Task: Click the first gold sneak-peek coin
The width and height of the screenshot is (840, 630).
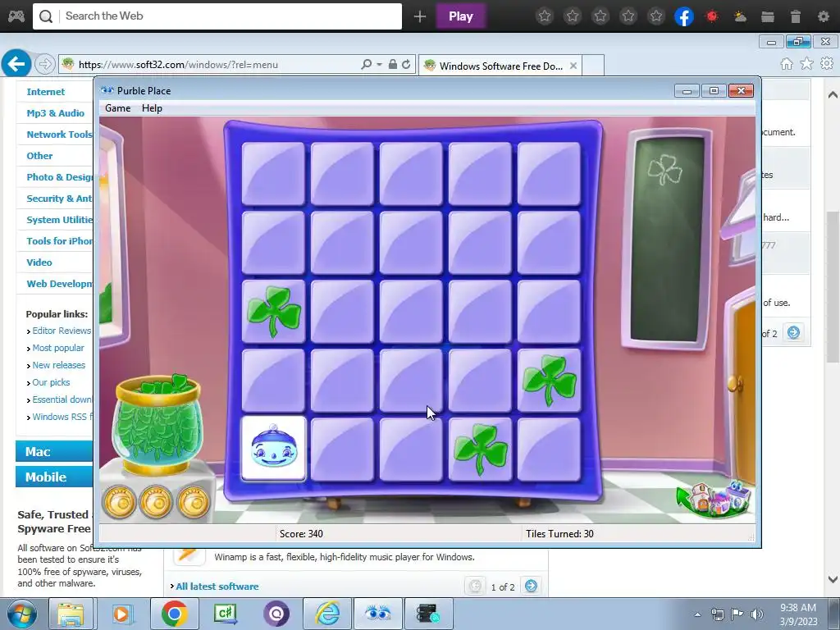Action: coord(119,503)
